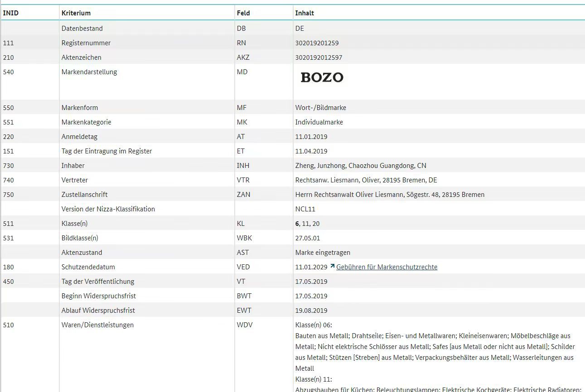The height and width of the screenshot is (392, 585).
Task: Click the Markenform value Wort-/Bildmarke
Action: tap(320, 108)
